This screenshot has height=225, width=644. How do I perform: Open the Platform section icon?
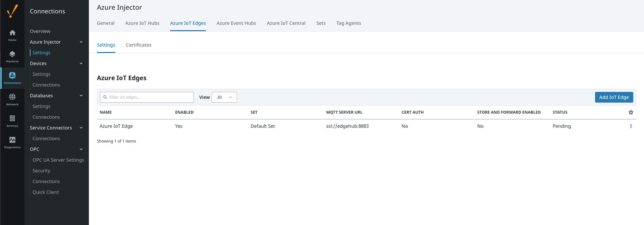coord(12,56)
